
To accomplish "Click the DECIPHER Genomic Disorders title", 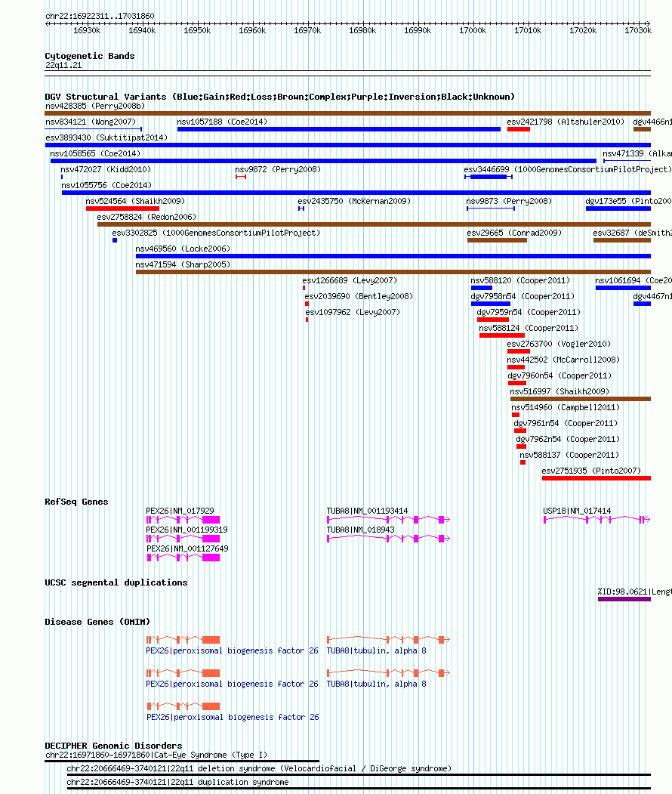I will (x=113, y=746).
